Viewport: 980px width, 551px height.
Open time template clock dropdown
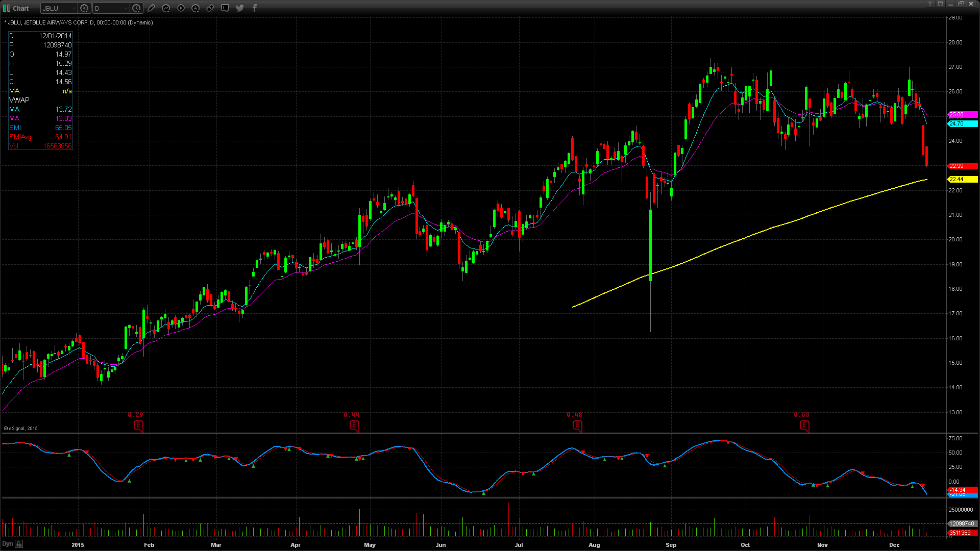click(137, 8)
